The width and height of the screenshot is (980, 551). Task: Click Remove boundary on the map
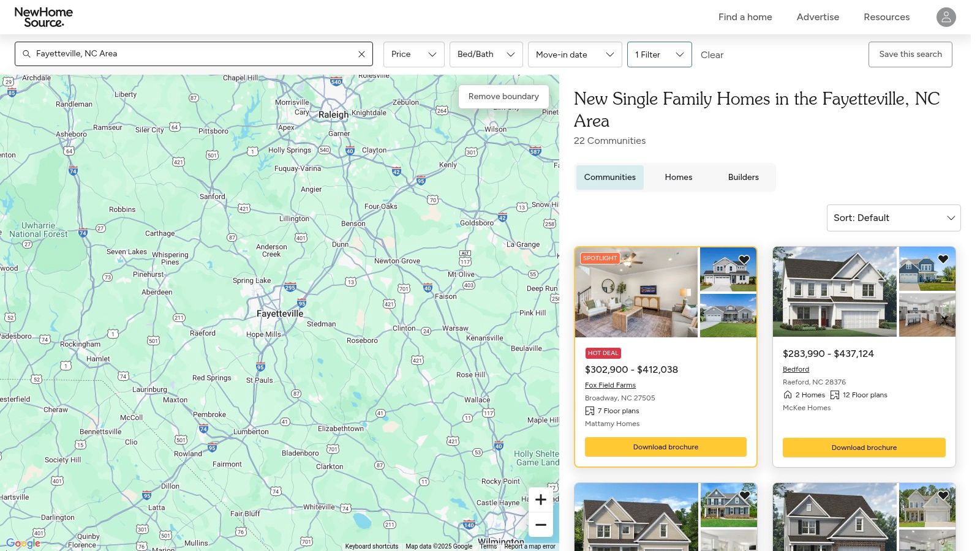503,97
